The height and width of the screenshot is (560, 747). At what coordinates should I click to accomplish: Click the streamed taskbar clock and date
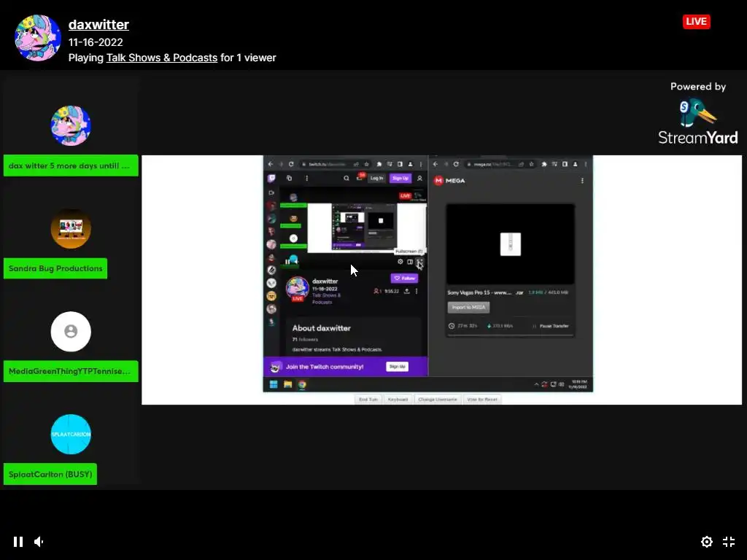tap(578, 384)
